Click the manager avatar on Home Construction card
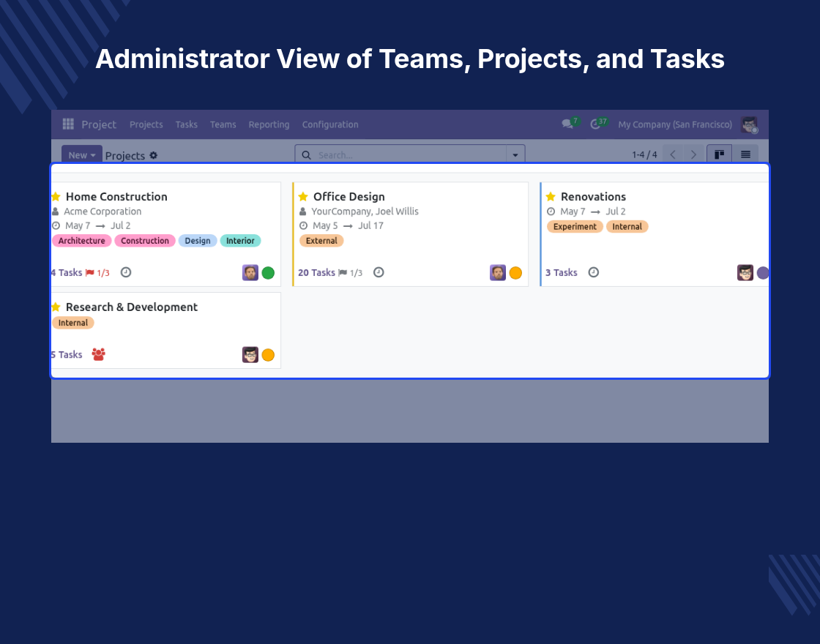 coord(250,273)
